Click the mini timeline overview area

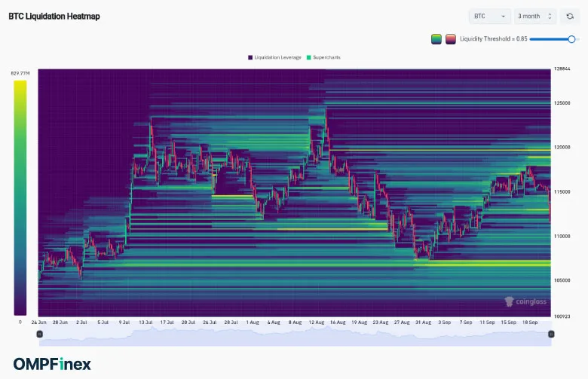click(x=294, y=337)
